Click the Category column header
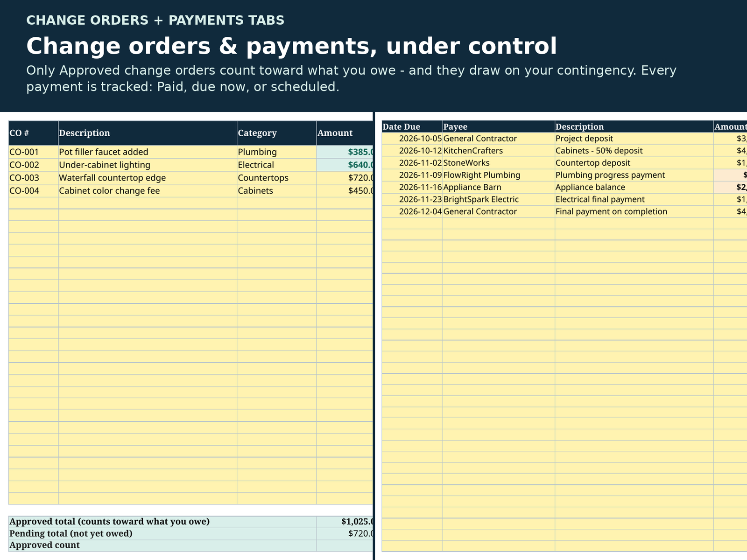 [277, 133]
